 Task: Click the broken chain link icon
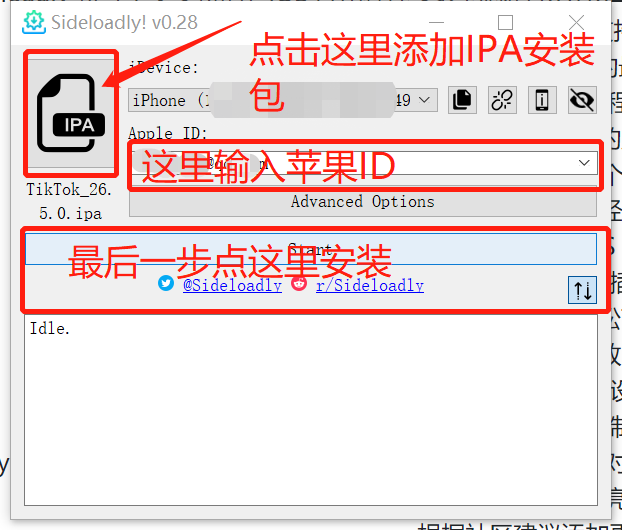tap(502, 100)
